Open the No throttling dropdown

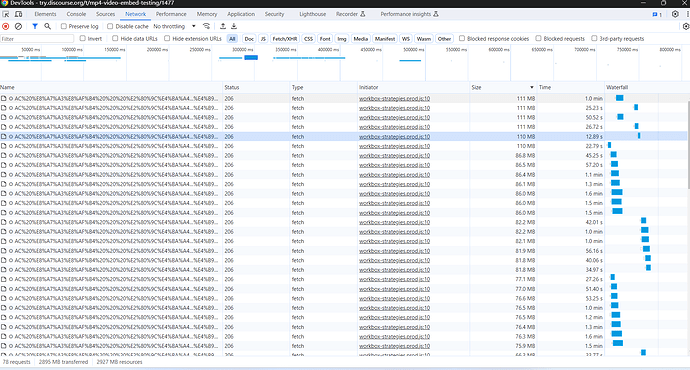174,26
